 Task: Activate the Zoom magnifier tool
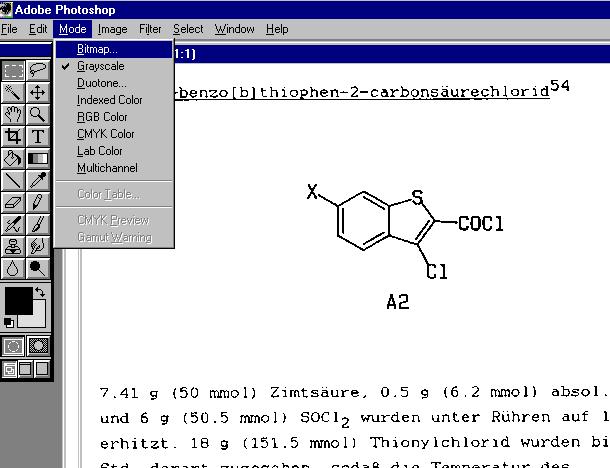(x=38, y=114)
